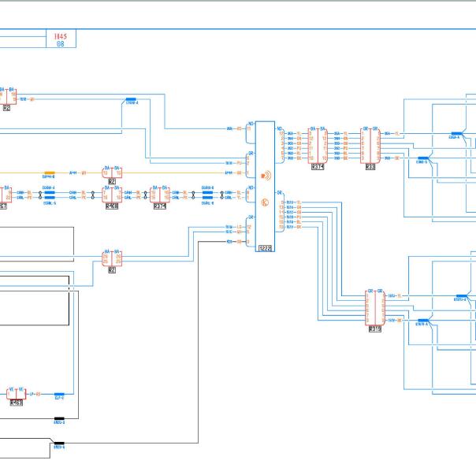Image resolution: width=476 pixels, height=475 pixels.
Task: Select R2 label under the pin 26/25 connector
Action: pos(112,270)
